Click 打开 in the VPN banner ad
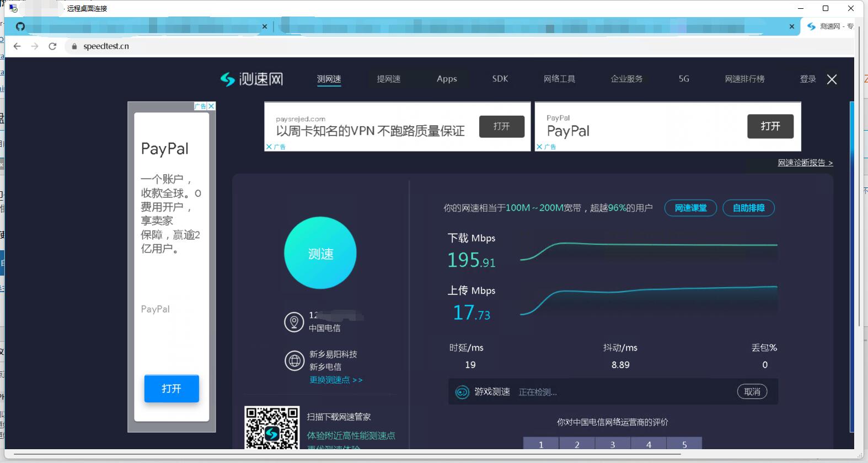The width and height of the screenshot is (868, 463). tap(501, 126)
